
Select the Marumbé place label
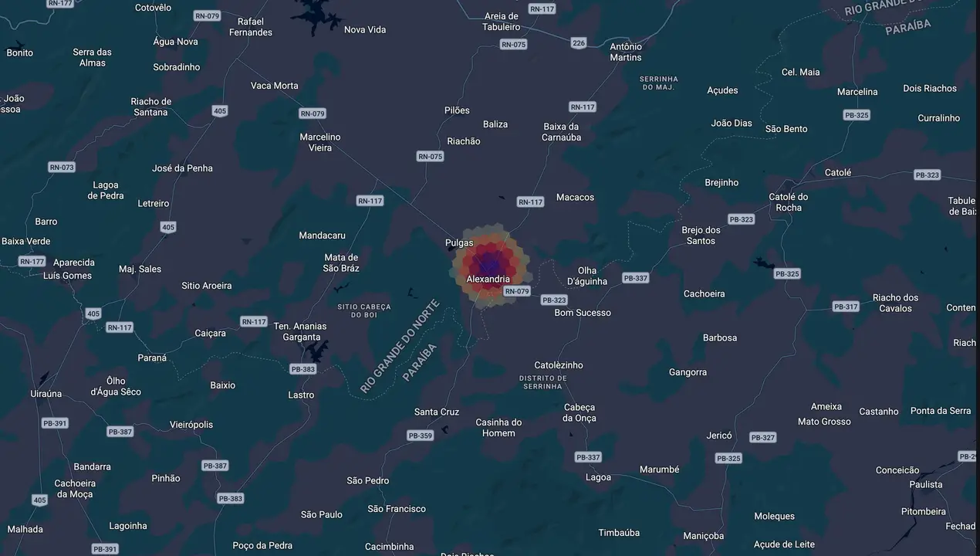click(x=660, y=470)
